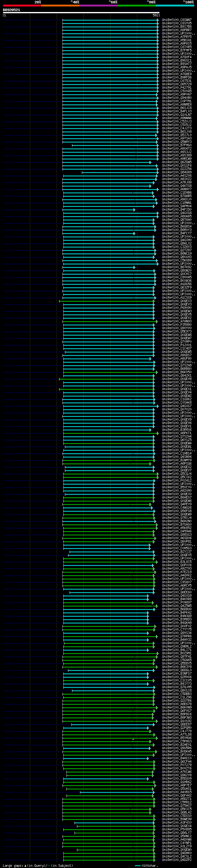Select UniRef100_A9U4T2 label
The image size is (197, 868).
coord(176,149)
